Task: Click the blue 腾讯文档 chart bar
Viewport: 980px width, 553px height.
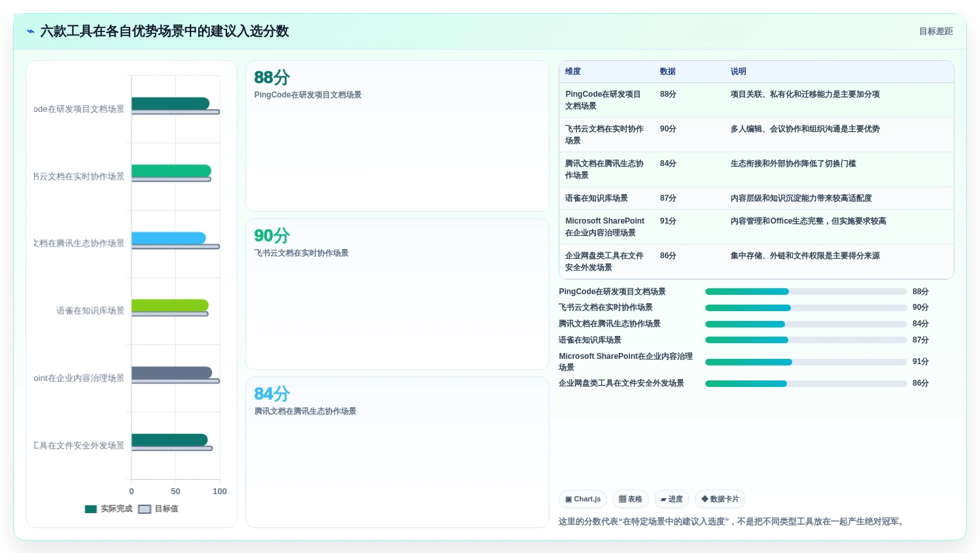Action: (169, 238)
